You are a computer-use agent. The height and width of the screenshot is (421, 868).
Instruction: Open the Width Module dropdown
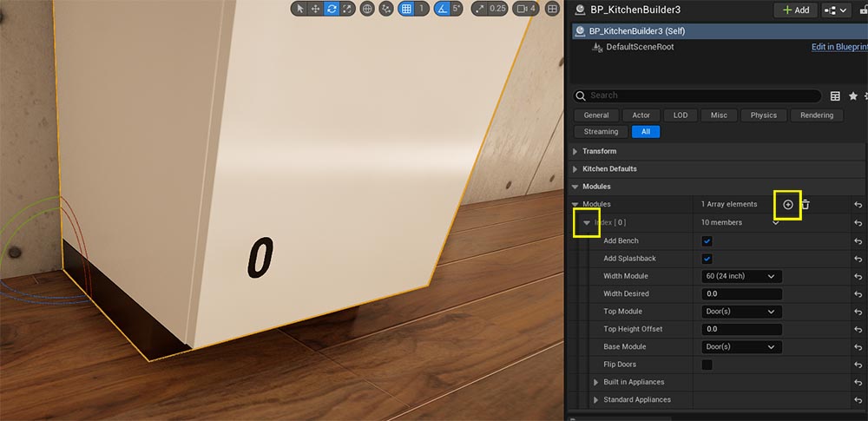click(x=741, y=276)
